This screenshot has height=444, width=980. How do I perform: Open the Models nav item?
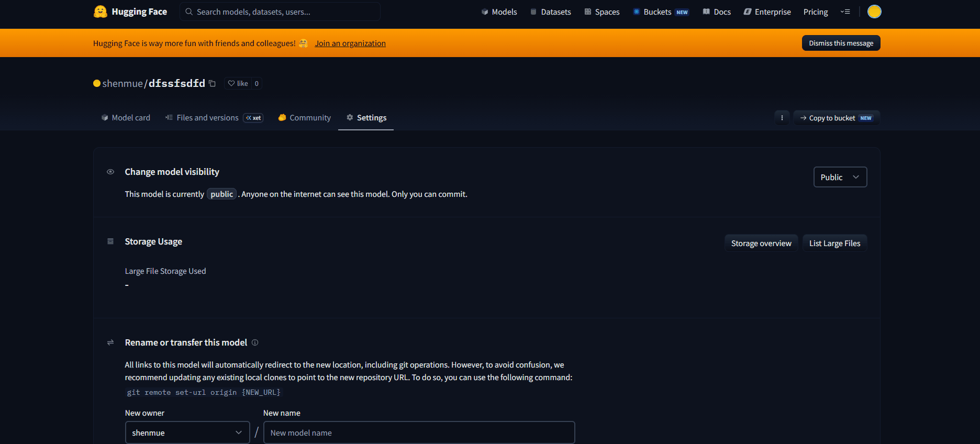pos(499,12)
